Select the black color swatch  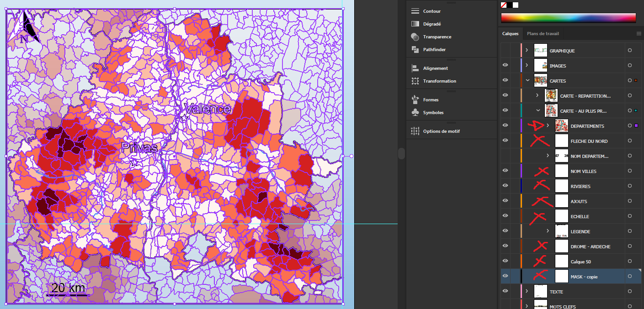[x=510, y=5]
